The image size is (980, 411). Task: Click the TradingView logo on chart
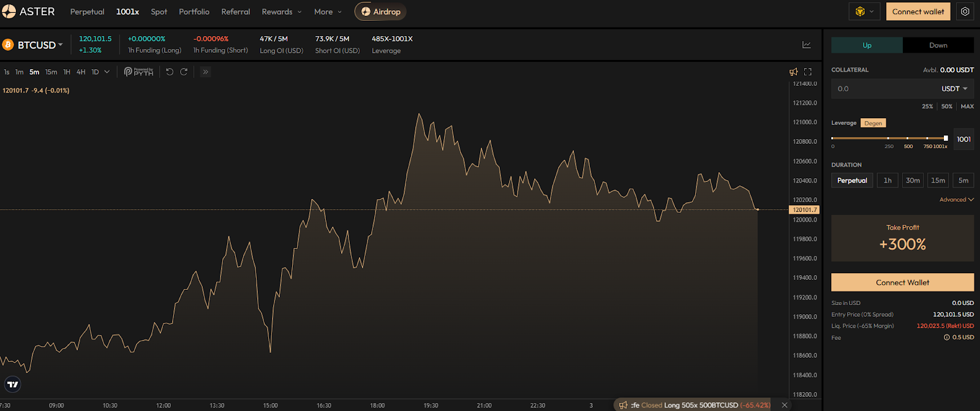13,384
